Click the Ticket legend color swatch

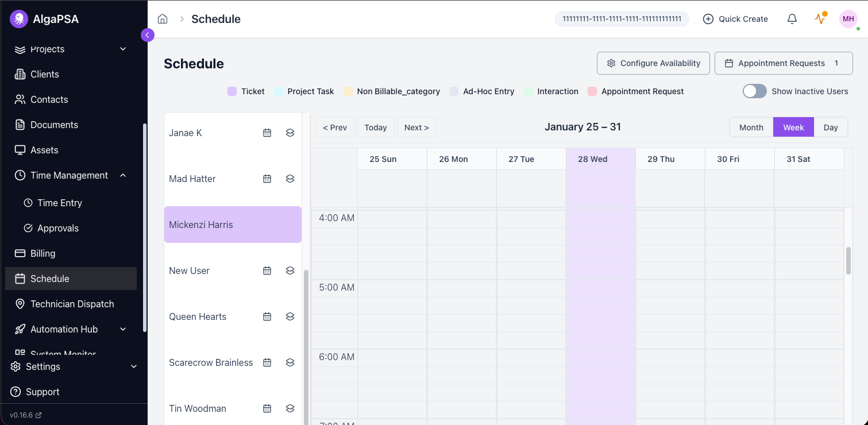click(232, 91)
